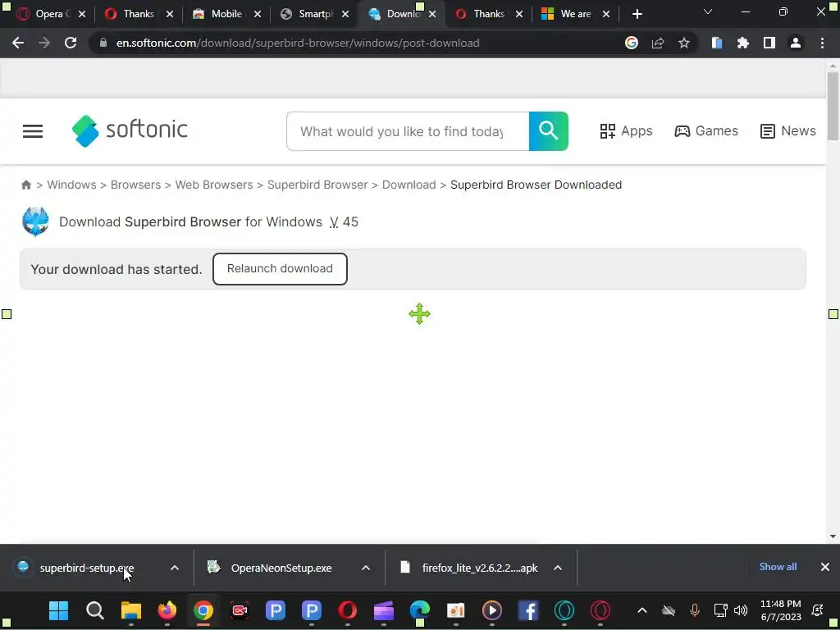Close the Smartph tab

[x=345, y=15]
